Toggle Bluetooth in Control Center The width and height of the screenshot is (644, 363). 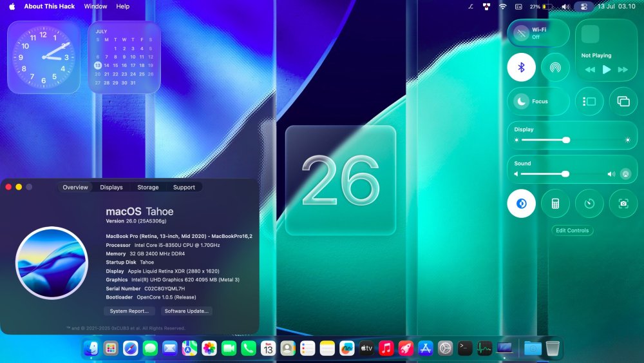[x=521, y=67]
